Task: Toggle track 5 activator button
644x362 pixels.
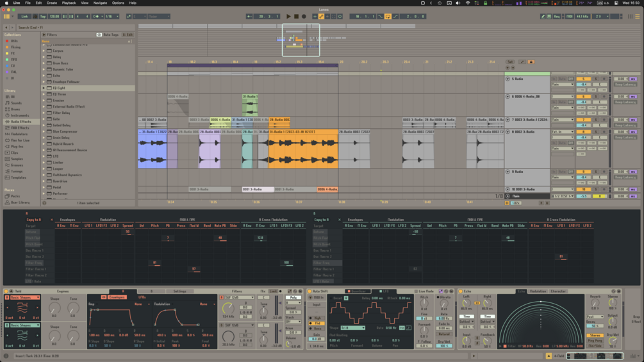Action: tap(582, 78)
